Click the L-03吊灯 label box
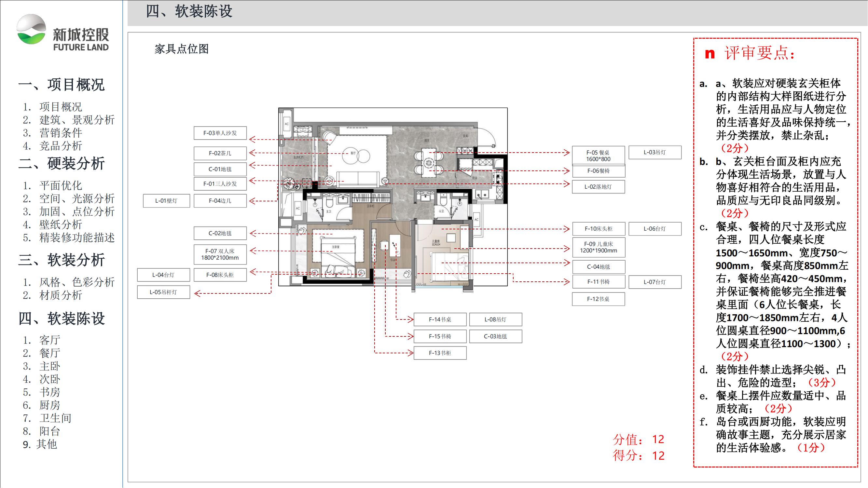 click(x=655, y=153)
